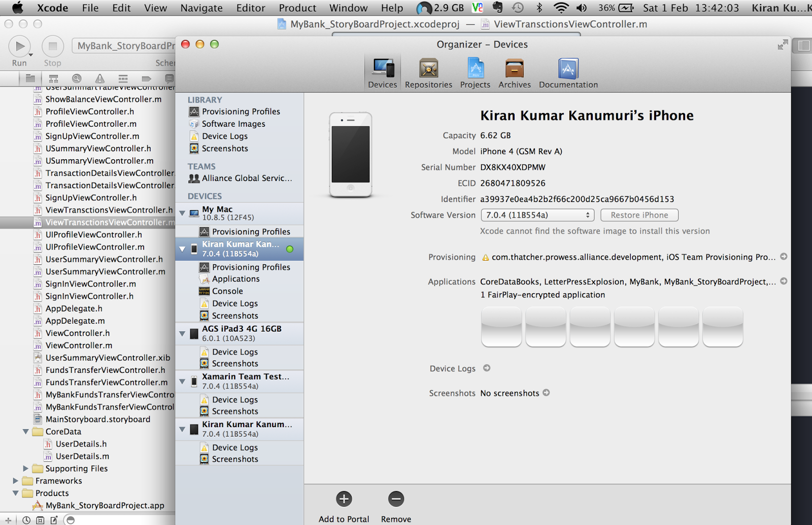This screenshot has height=525, width=812.
Task: Open the Documentation tab in Organizer
Action: tap(568, 73)
